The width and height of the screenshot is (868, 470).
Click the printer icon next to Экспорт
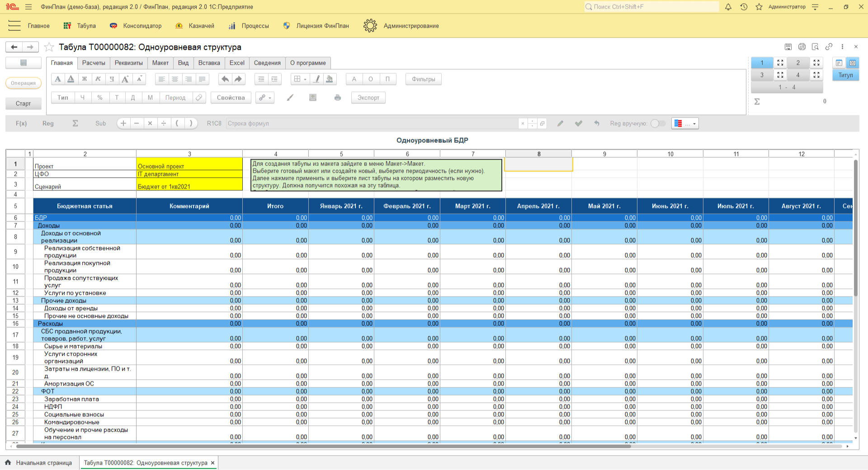point(338,98)
